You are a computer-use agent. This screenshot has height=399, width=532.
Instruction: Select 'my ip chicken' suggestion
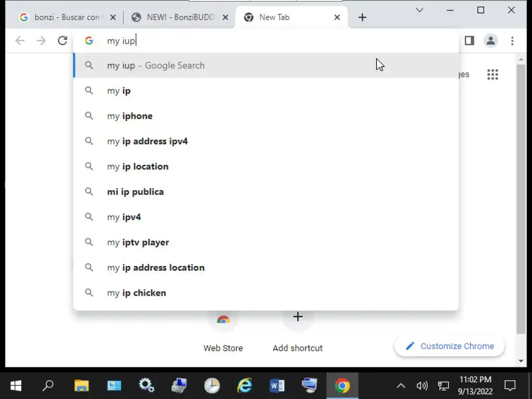pyautogui.click(x=266, y=293)
